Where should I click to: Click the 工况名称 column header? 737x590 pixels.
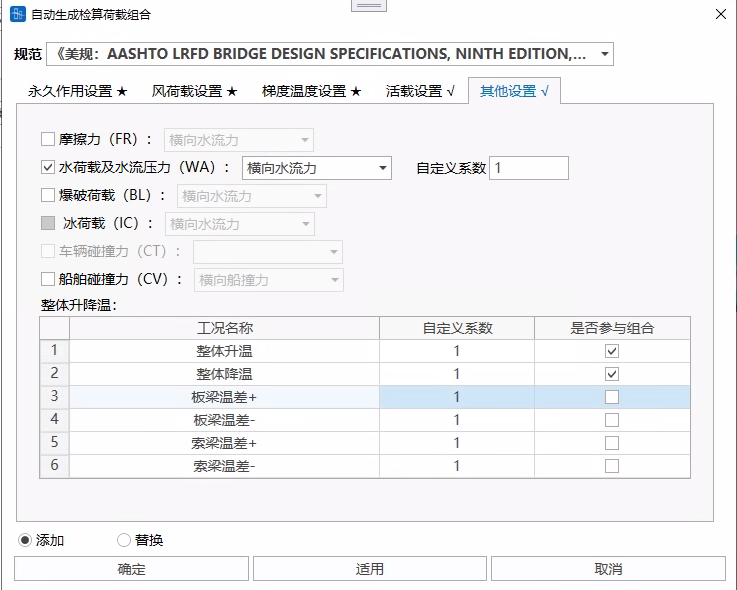point(224,328)
